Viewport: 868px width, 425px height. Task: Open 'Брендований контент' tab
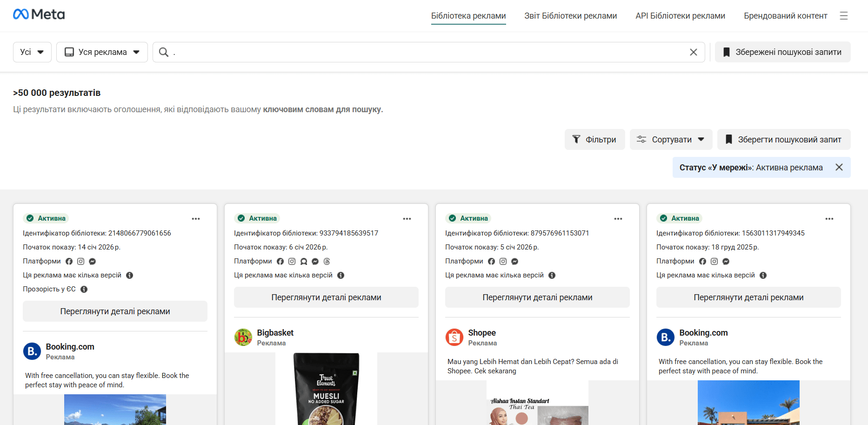click(786, 16)
